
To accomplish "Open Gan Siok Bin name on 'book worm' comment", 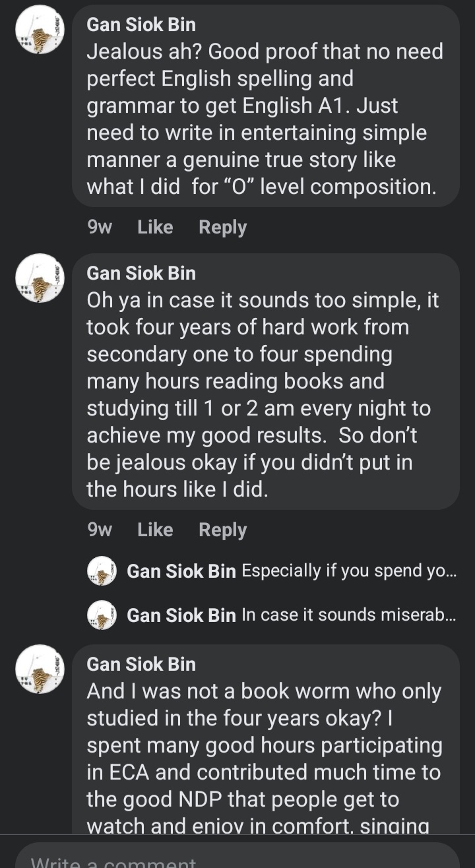I will (141, 664).
